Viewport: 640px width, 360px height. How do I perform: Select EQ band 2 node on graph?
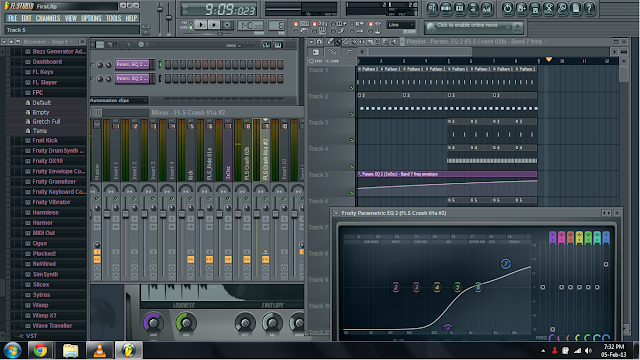396,287
